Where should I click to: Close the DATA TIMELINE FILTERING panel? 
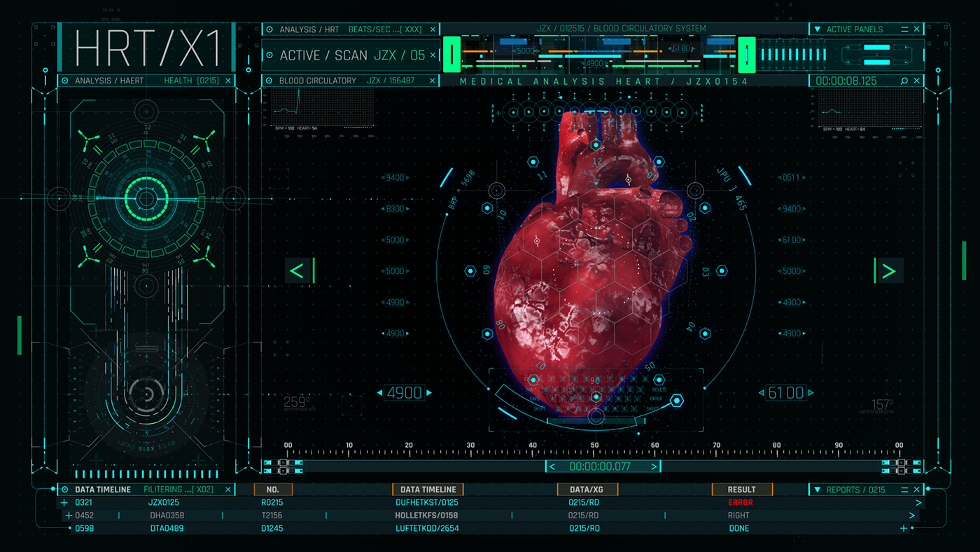(228, 490)
